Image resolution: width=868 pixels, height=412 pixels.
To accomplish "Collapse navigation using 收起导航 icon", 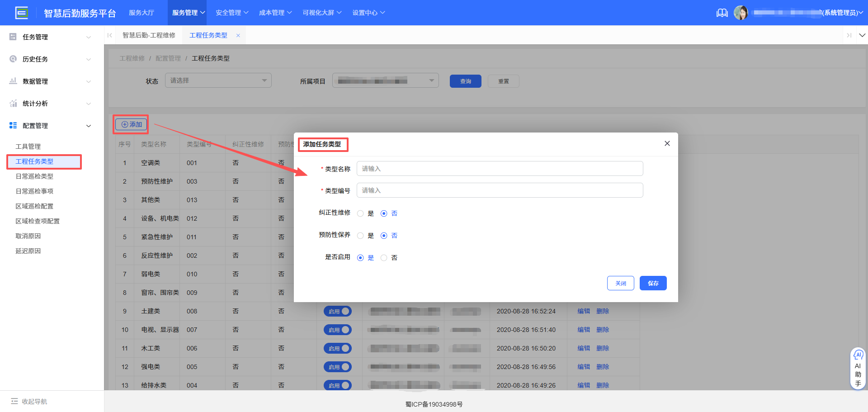I will (14, 401).
